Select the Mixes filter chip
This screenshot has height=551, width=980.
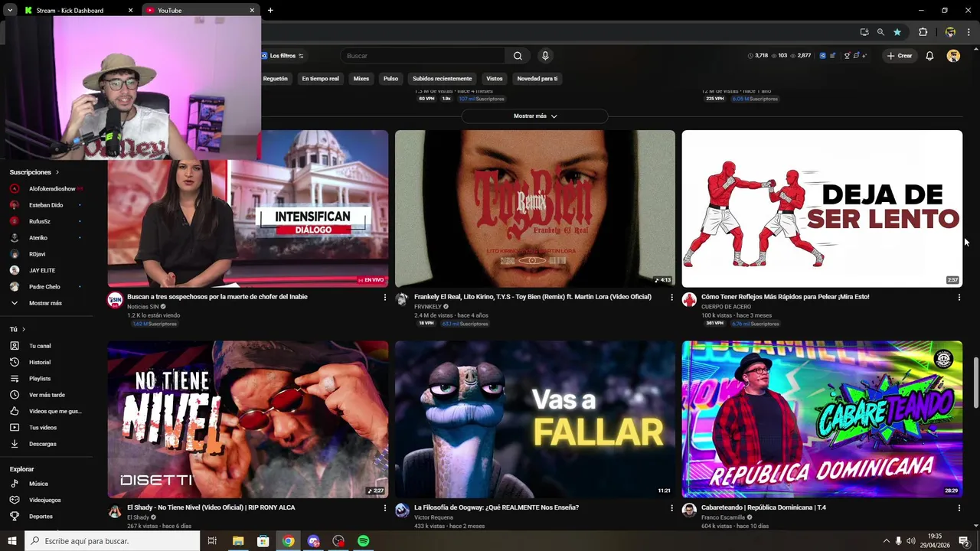pyautogui.click(x=361, y=79)
